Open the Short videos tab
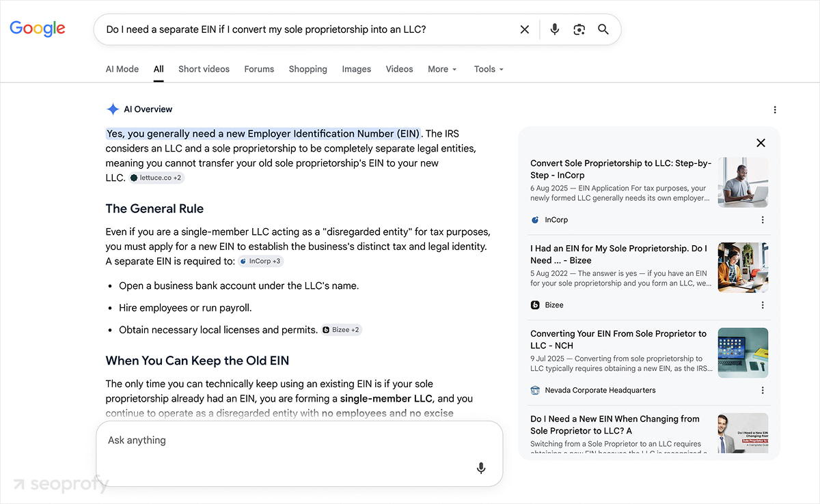The width and height of the screenshot is (820, 504). pyautogui.click(x=204, y=69)
